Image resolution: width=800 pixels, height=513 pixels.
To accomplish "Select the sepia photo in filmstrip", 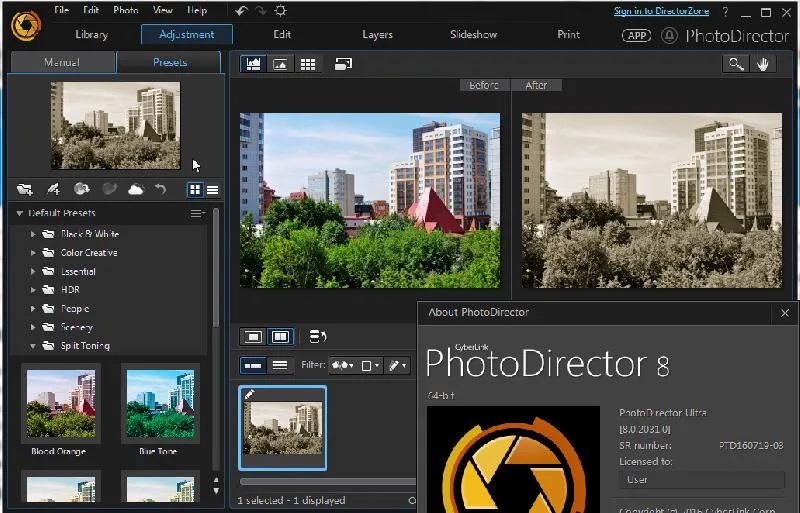I will pyautogui.click(x=283, y=428).
